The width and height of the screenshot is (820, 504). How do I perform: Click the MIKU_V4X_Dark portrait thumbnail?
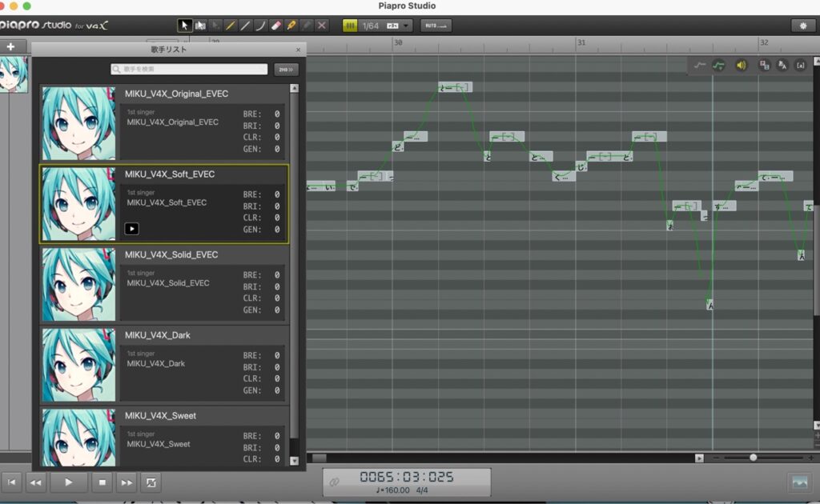(79, 365)
